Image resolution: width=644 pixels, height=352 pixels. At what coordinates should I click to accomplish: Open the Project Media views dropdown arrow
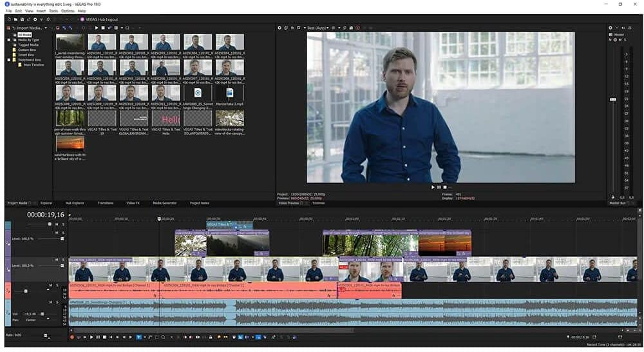coord(122,28)
